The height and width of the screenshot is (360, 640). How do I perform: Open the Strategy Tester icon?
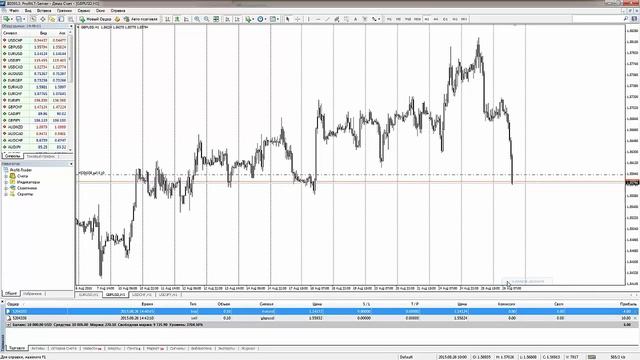[x=71, y=19]
